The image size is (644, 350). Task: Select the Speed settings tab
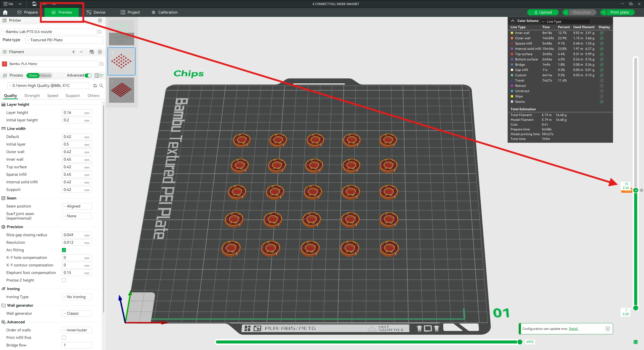pos(53,96)
